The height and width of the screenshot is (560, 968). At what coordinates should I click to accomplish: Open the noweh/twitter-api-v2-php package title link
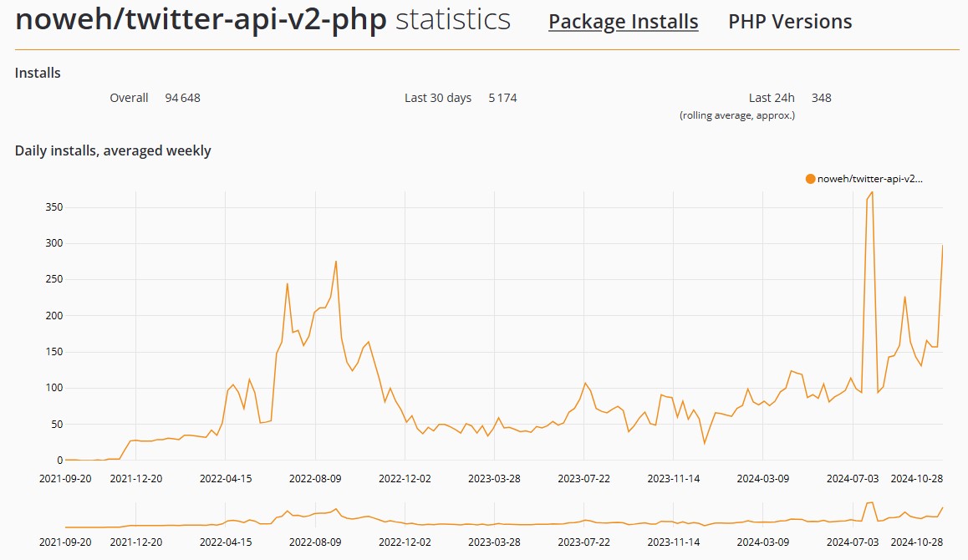click(x=201, y=19)
